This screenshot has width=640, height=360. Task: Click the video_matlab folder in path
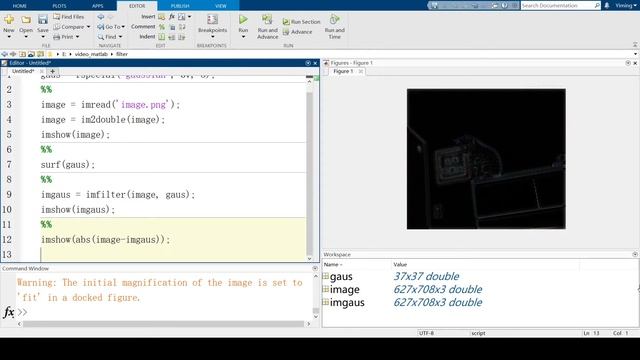click(91, 54)
